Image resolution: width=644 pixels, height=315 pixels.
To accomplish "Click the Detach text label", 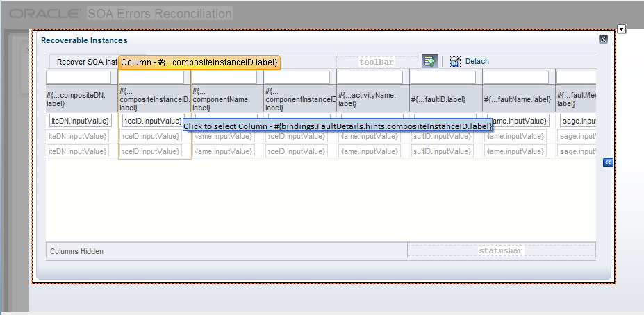I will click(x=477, y=62).
